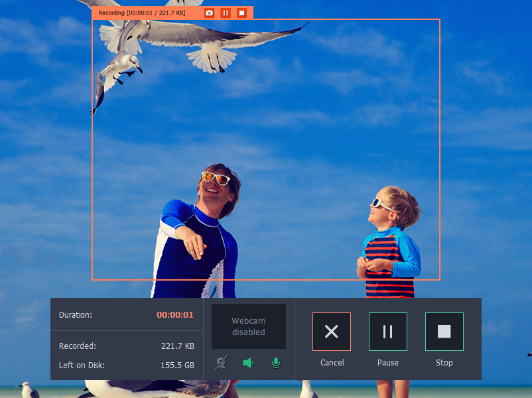532x398 pixels.
Task: Enable the crossed-out webcam icon
Action: pos(220,363)
